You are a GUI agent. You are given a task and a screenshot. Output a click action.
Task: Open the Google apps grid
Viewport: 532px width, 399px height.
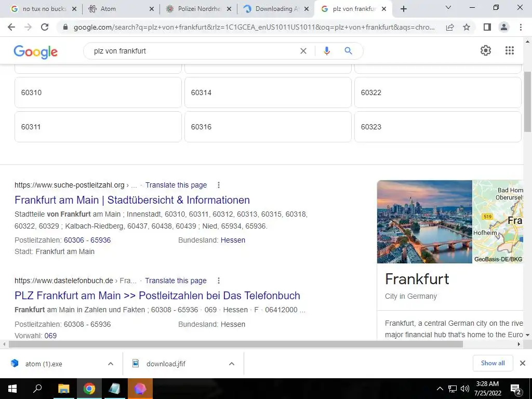coord(509,50)
